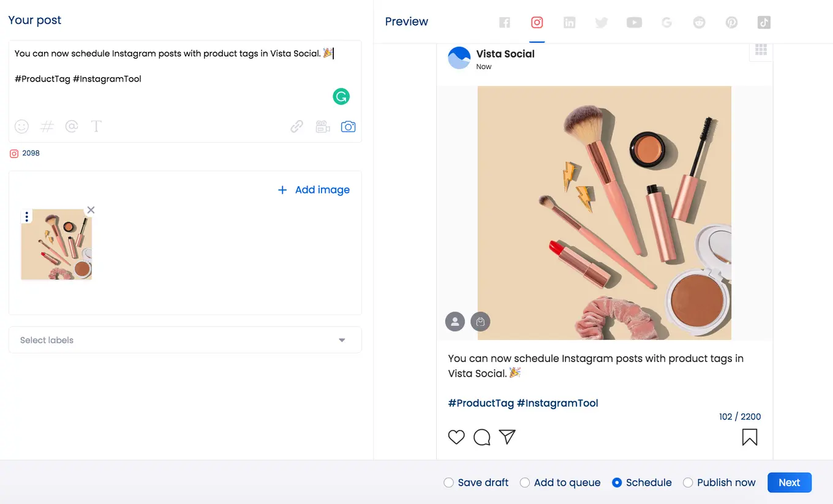Click Add image to attach another photo
Image resolution: width=833 pixels, height=504 pixels.
pos(314,190)
